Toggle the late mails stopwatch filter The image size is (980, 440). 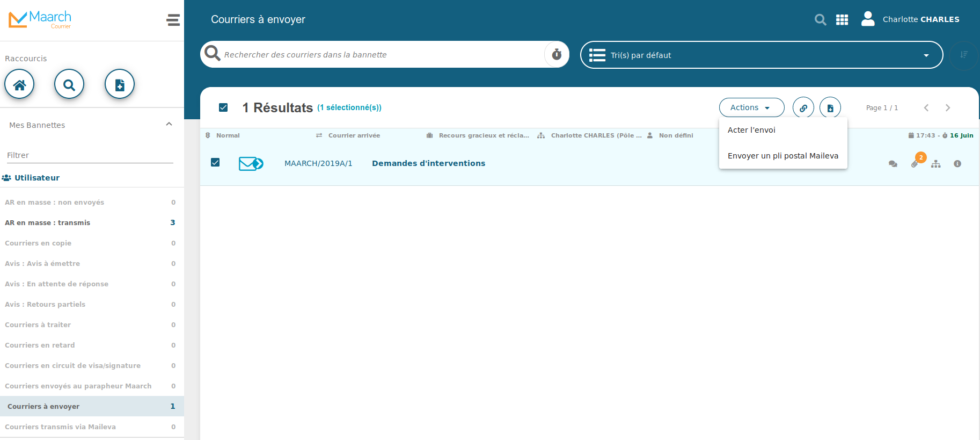[557, 54]
